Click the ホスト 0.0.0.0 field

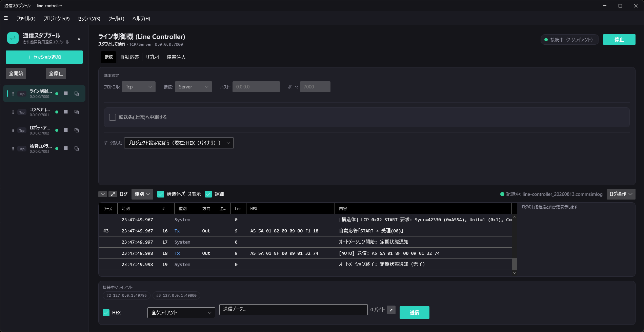click(256, 87)
